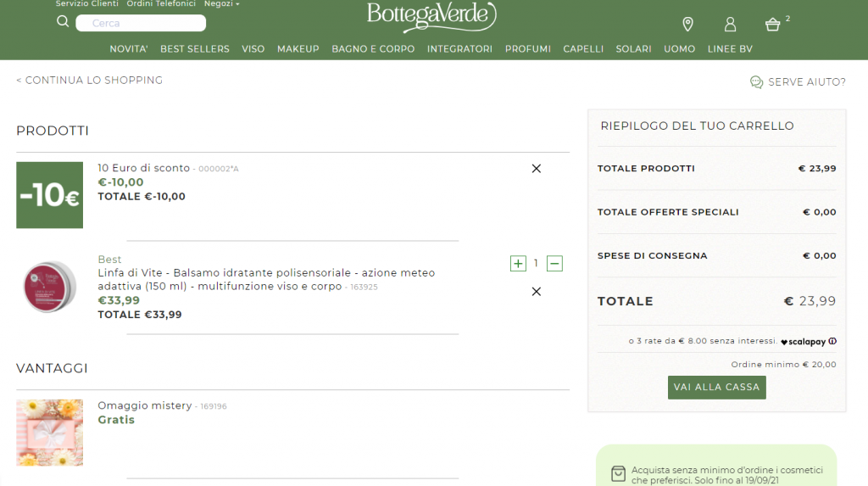Viewport: 868px width, 486px height.
Task: Click into the Cerca search field
Action: 141,23
